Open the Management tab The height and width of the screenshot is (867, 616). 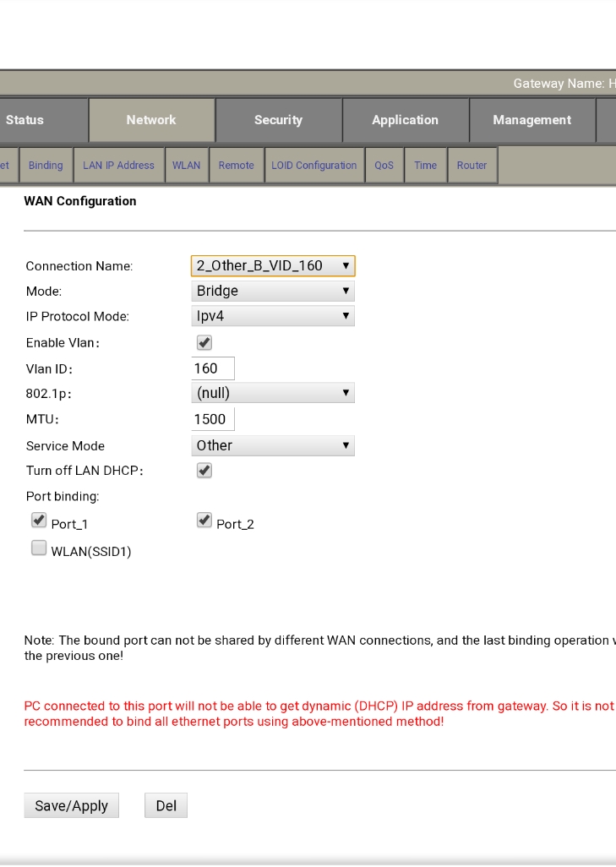tap(532, 120)
